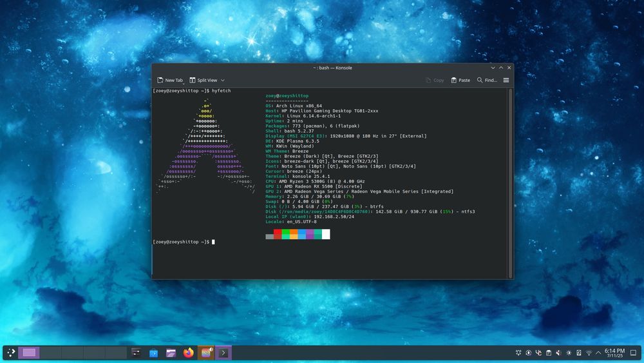The width and height of the screenshot is (644, 363).
Task: Click the 'GPU 1: AMD Radeon RX 5500' line
Action: [x=314, y=186]
